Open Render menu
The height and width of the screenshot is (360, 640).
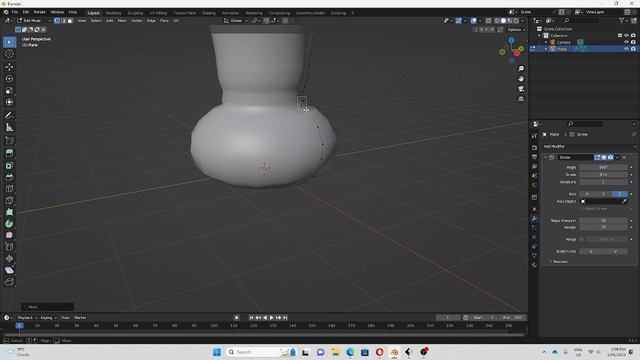(40, 12)
